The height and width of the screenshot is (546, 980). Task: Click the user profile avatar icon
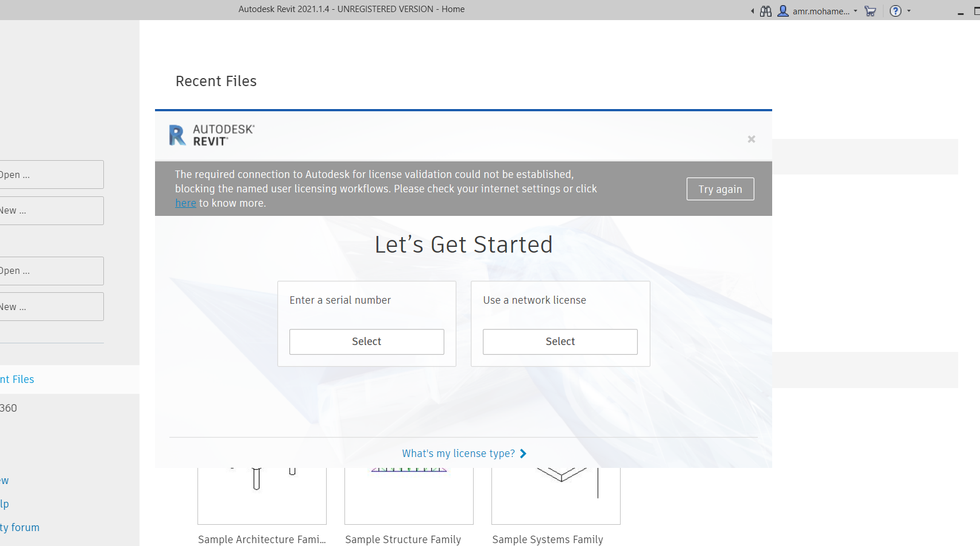coord(783,10)
